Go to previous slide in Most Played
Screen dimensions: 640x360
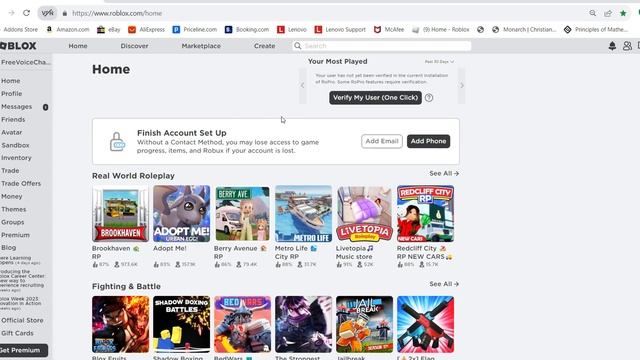[x=302, y=86]
